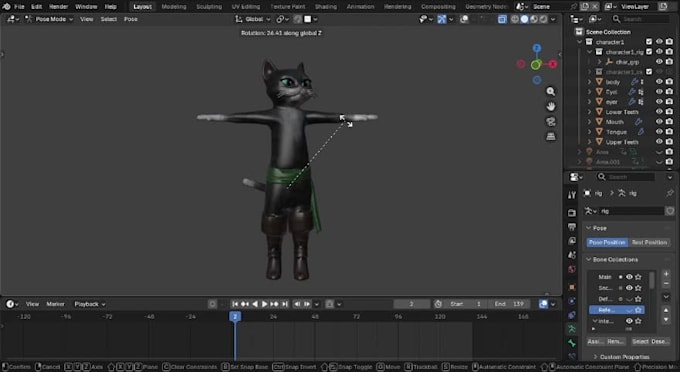Switch to the Animation workspace tab
Screen dimensions: 680x372
pos(360,7)
